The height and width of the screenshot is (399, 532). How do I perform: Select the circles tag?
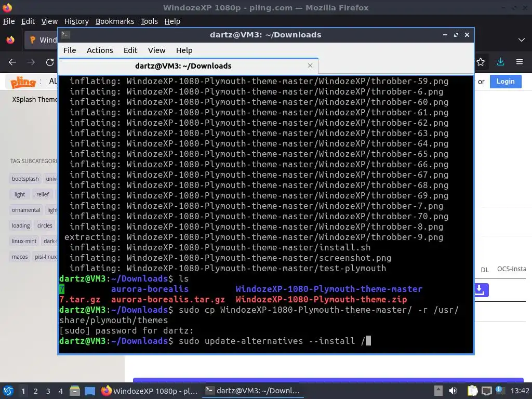[45, 225]
